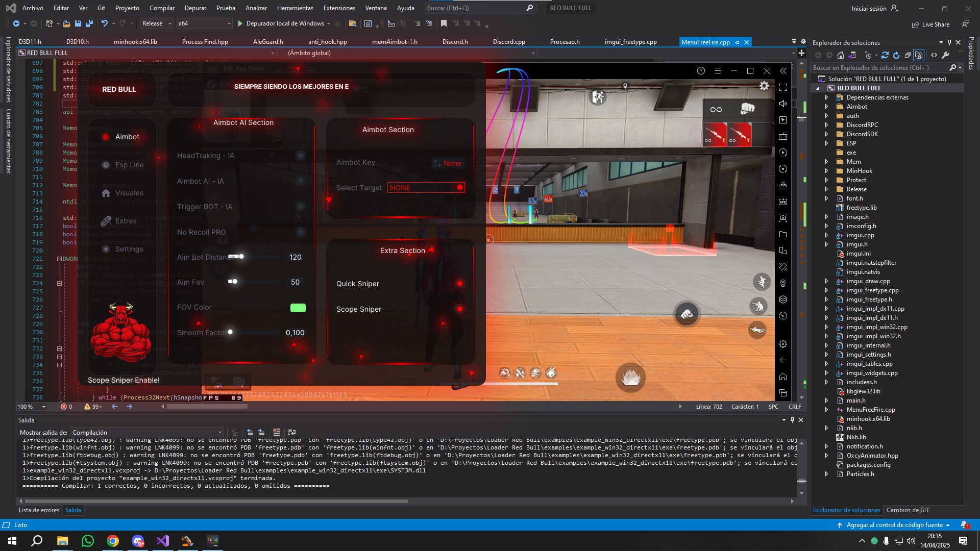Image resolution: width=980 pixels, height=551 pixels.
Task: Switch to the Discord.cpp tab
Action: pyautogui.click(x=509, y=42)
